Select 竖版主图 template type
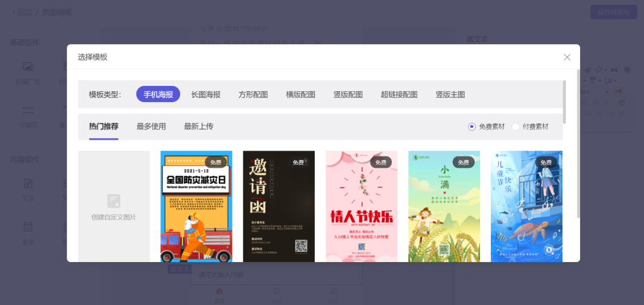The image size is (644, 305). click(450, 94)
